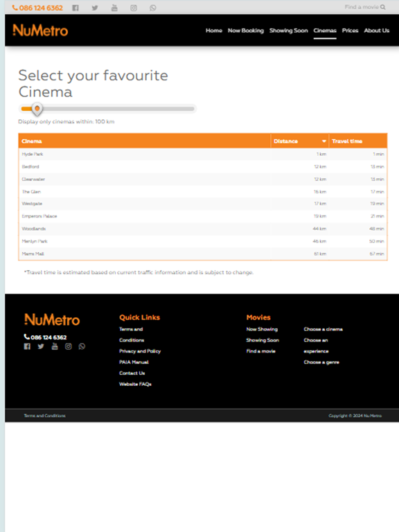Open the Choose a genre link
This screenshot has height=532, width=399.
(x=321, y=362)
